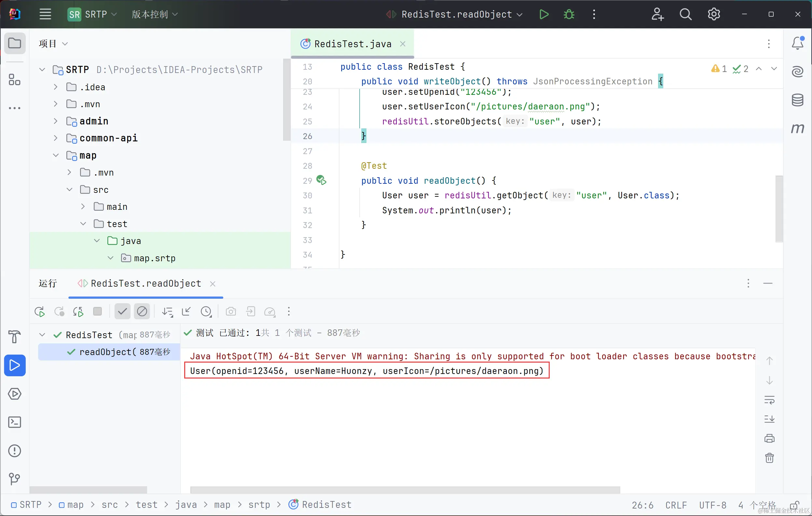Screen dimensions: 812x516
Task: Open the Terminal tool window
Action: tap(15, 422)
